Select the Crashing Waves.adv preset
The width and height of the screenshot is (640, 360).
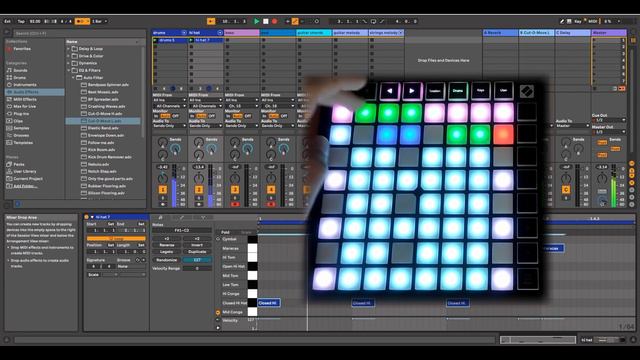click(107, 107)
